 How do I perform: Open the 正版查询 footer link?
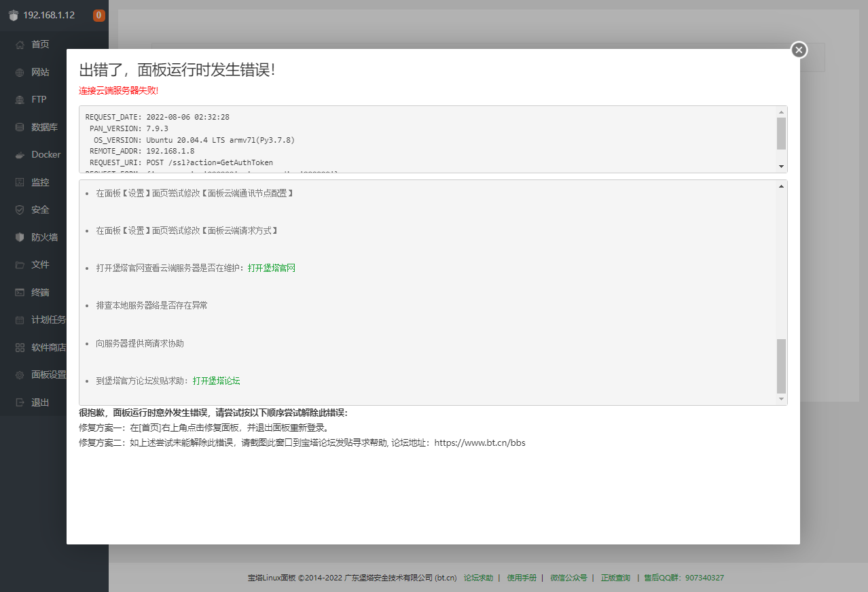coord(615,578)
